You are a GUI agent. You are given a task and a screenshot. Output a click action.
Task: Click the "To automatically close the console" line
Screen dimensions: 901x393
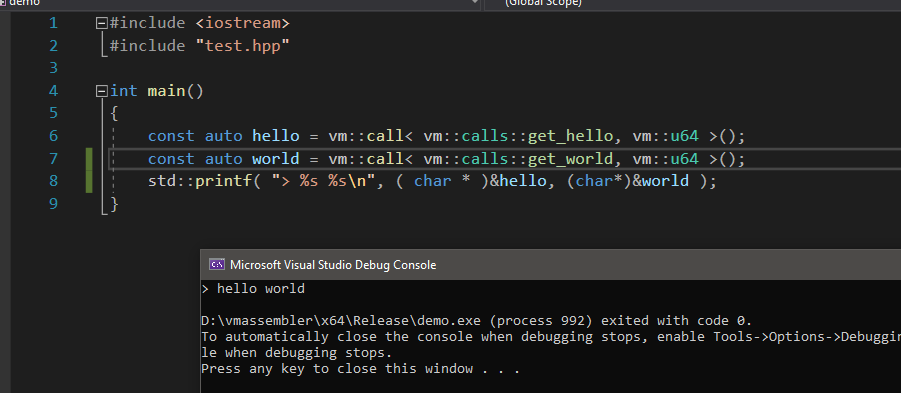pos(551,337)
